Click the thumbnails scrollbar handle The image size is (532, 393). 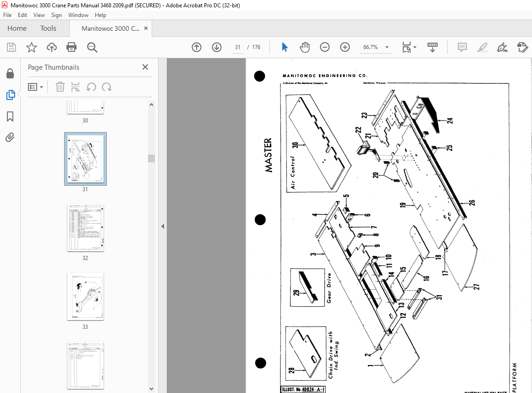pos(151,159)
